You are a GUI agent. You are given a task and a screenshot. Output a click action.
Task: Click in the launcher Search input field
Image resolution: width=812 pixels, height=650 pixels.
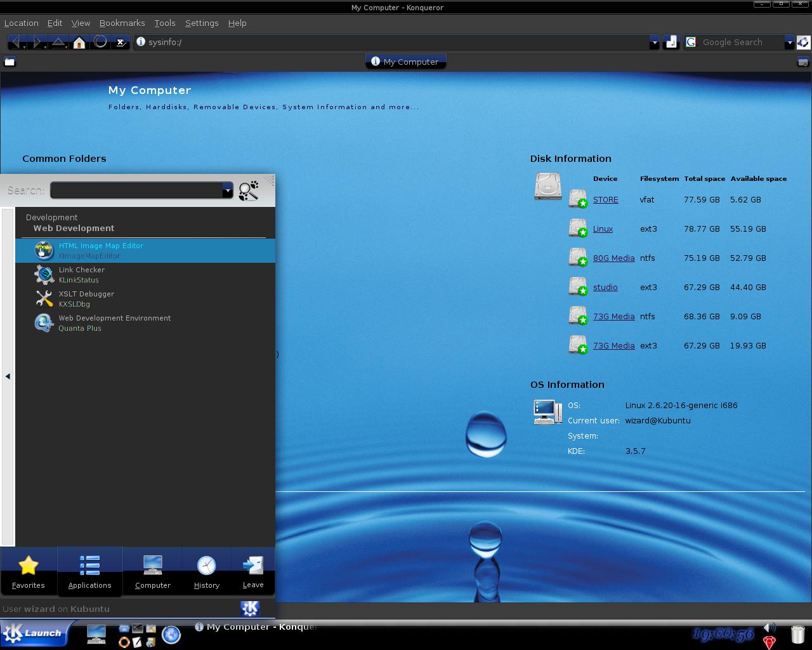coord(136,190)
